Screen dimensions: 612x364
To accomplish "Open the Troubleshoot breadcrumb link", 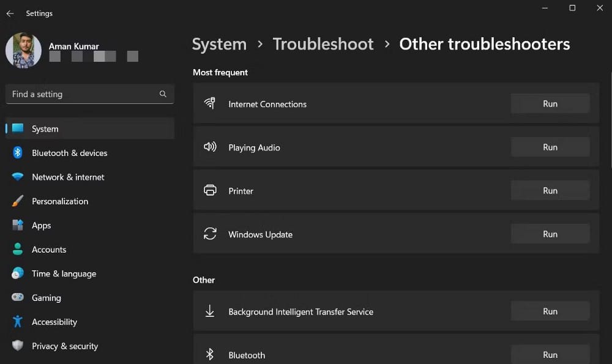I will pos(323,43).
